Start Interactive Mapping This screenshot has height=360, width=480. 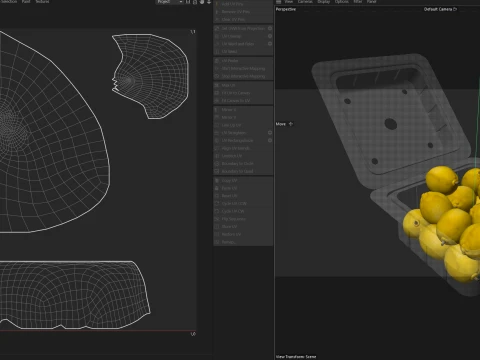243,68
